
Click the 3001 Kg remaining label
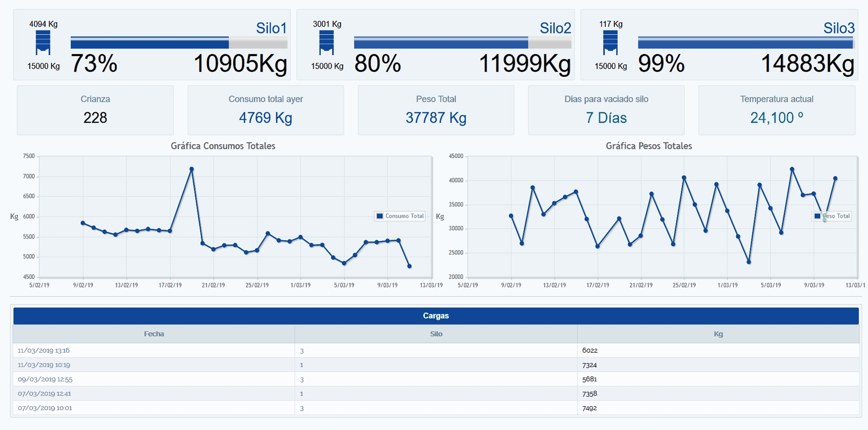pyautogui.click(x=327, y=24)
